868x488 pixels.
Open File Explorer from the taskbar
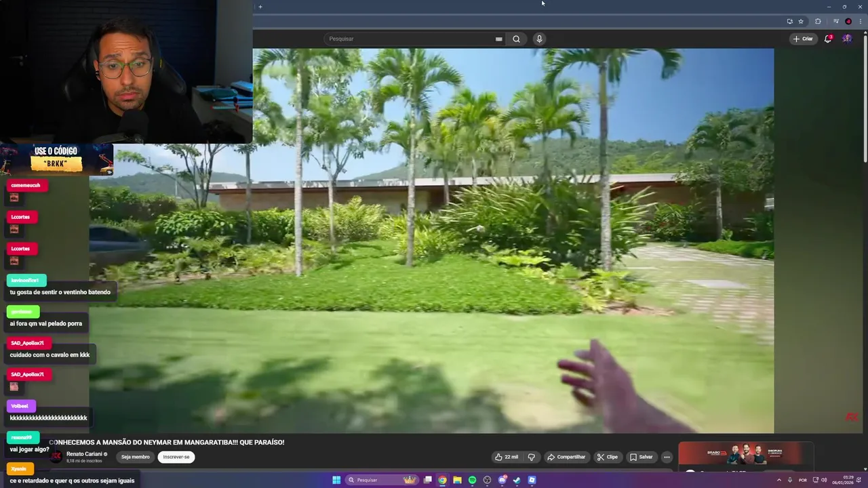tap(458, 480)
